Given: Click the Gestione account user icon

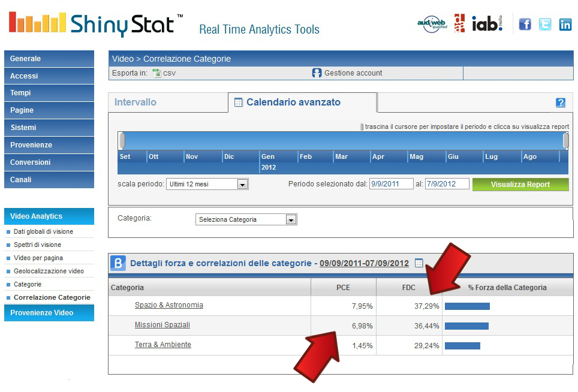Looking at the screenshot, I should click(317, 73).
